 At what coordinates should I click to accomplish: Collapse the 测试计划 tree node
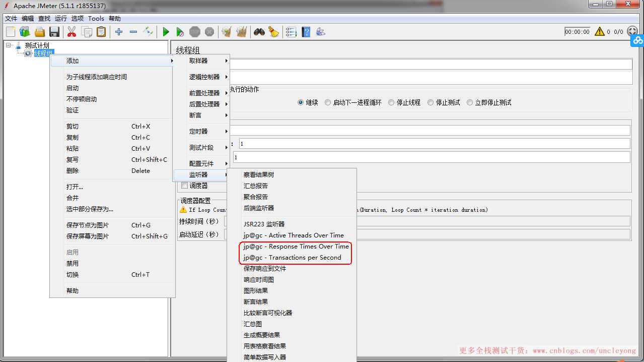pos(9,45)
